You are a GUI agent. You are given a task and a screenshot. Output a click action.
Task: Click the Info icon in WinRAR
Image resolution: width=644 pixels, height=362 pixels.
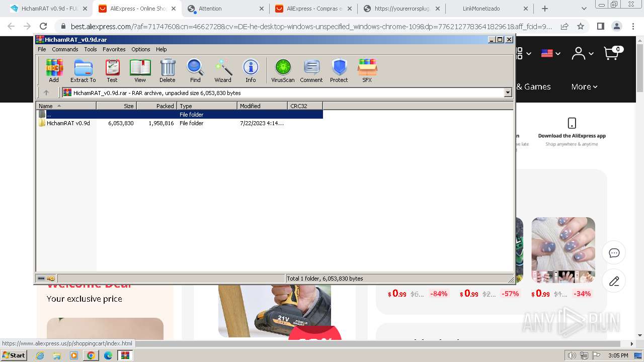coord(251,71)
